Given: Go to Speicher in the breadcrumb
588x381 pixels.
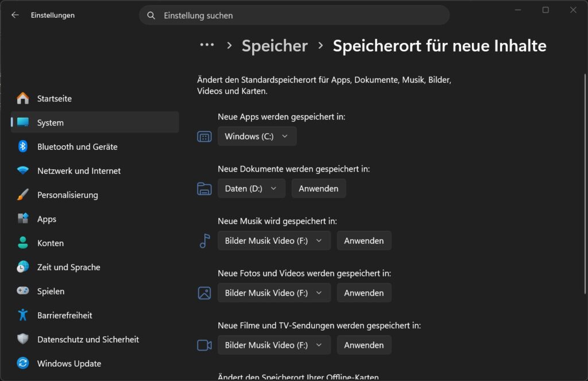Looking at the screenshot, I should (x=274, y=46).
